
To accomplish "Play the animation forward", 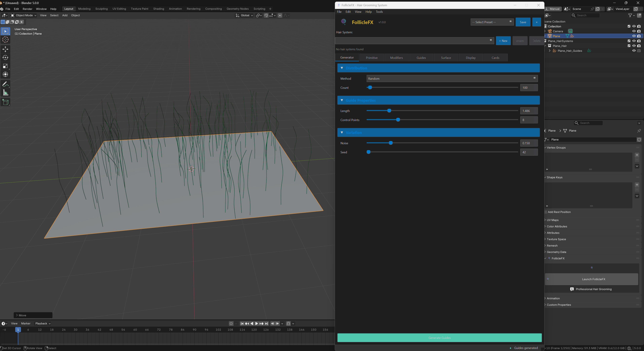I will (257, 324).
